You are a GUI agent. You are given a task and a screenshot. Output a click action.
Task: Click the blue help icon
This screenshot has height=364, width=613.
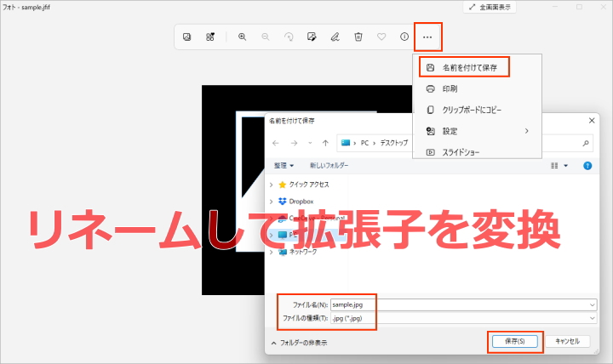(587, 166)
